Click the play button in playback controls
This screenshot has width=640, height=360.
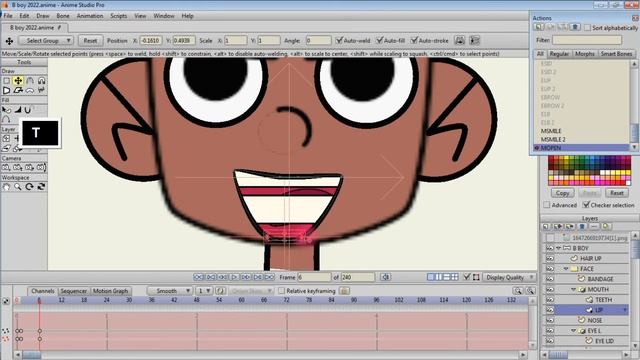234,277
